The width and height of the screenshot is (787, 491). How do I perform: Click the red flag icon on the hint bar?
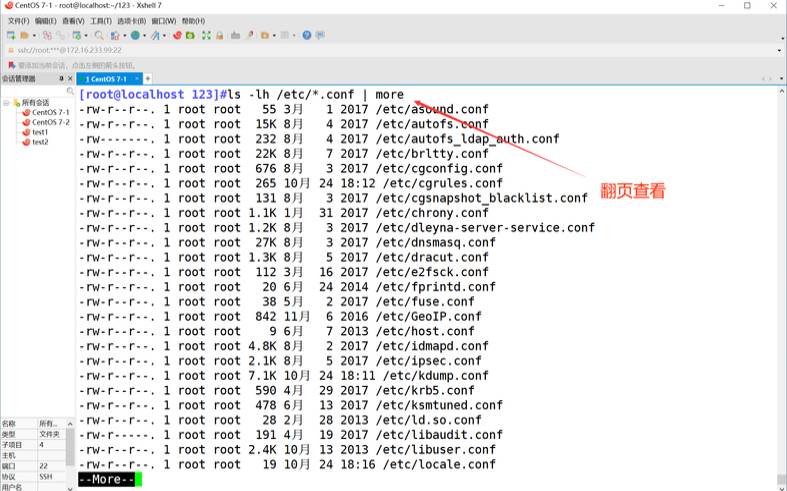pyautogui.click(x=12, y=65)
